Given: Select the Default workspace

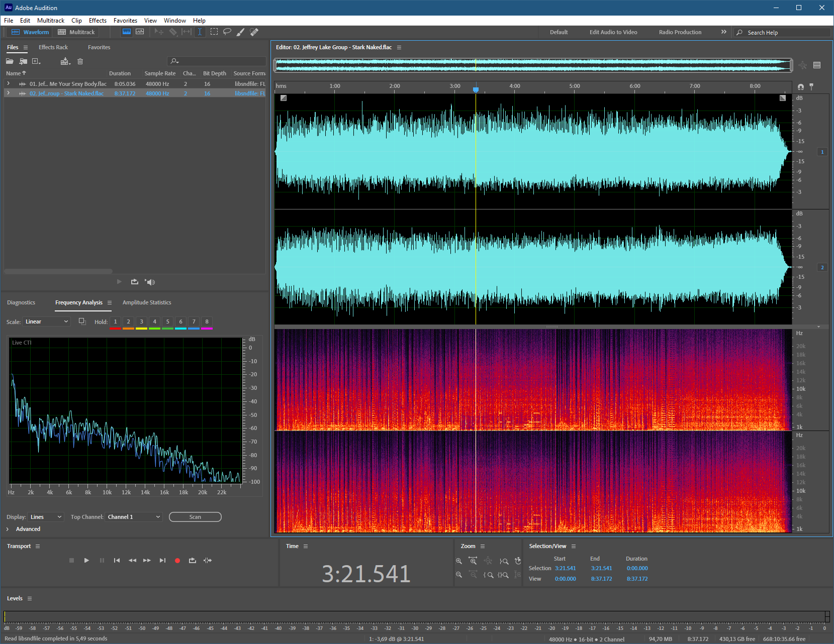Looking at the screenshot, I should point(559,32).
